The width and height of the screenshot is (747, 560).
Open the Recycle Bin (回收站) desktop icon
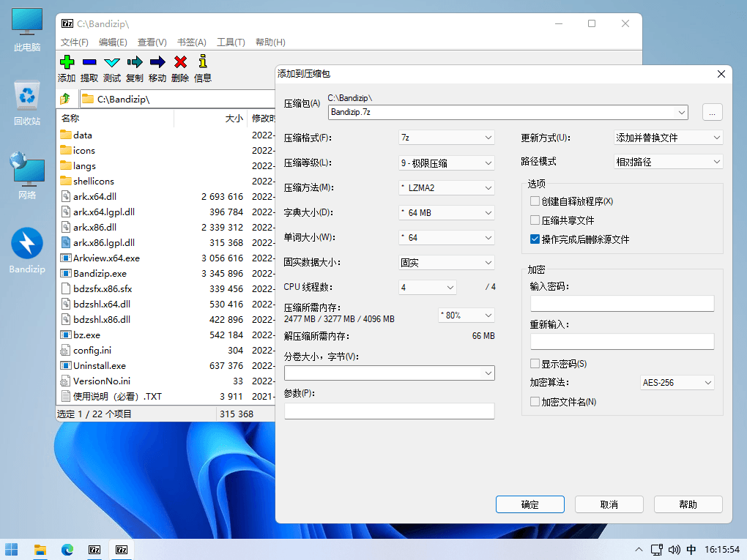point(27,103)
